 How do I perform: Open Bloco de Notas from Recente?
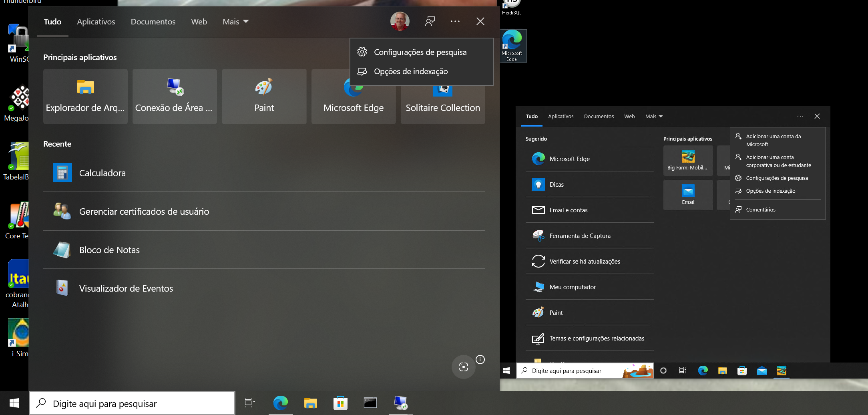tap(109, 250)
